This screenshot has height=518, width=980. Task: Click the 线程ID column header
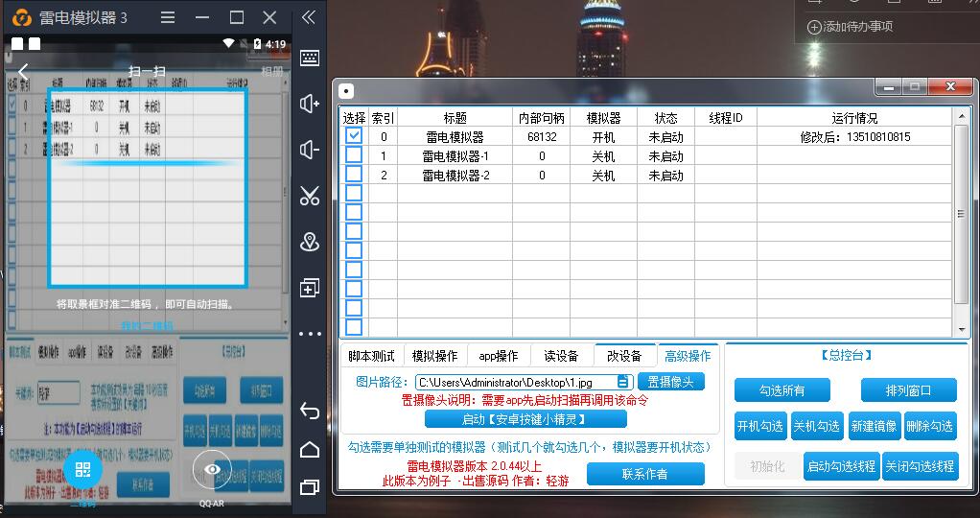(x=726, y=118)
